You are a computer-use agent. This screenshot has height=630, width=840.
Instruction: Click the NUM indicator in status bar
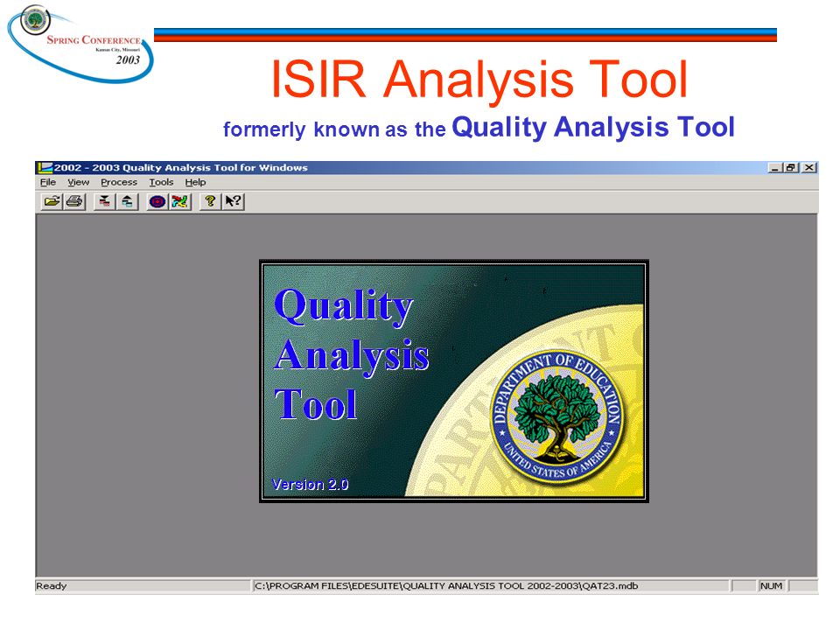coord(771,585)
